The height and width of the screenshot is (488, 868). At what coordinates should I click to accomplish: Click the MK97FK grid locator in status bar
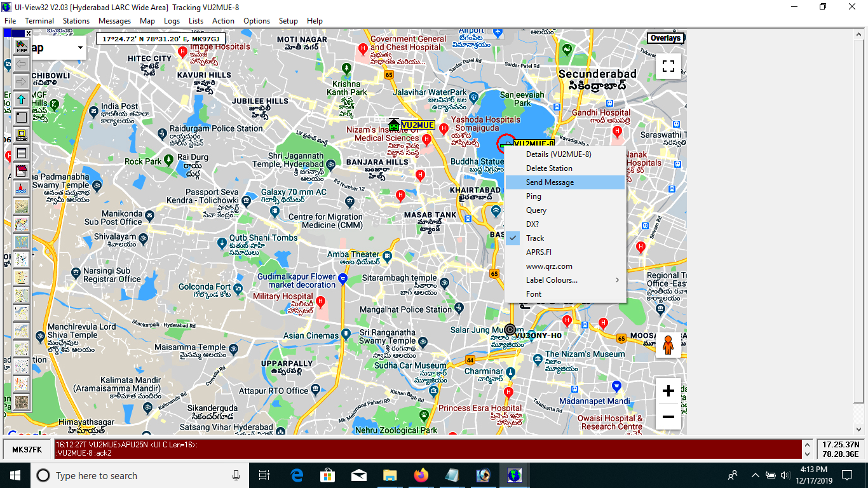27,449
